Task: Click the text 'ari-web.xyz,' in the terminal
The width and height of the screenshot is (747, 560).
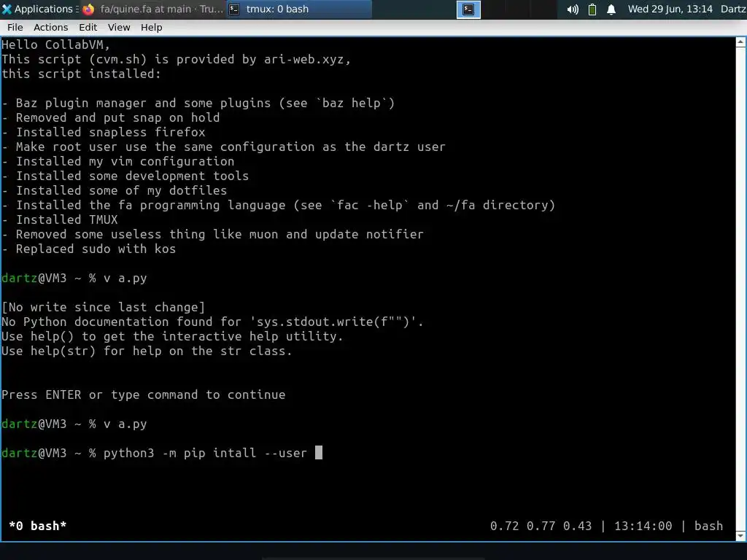Action: (307, 60)
